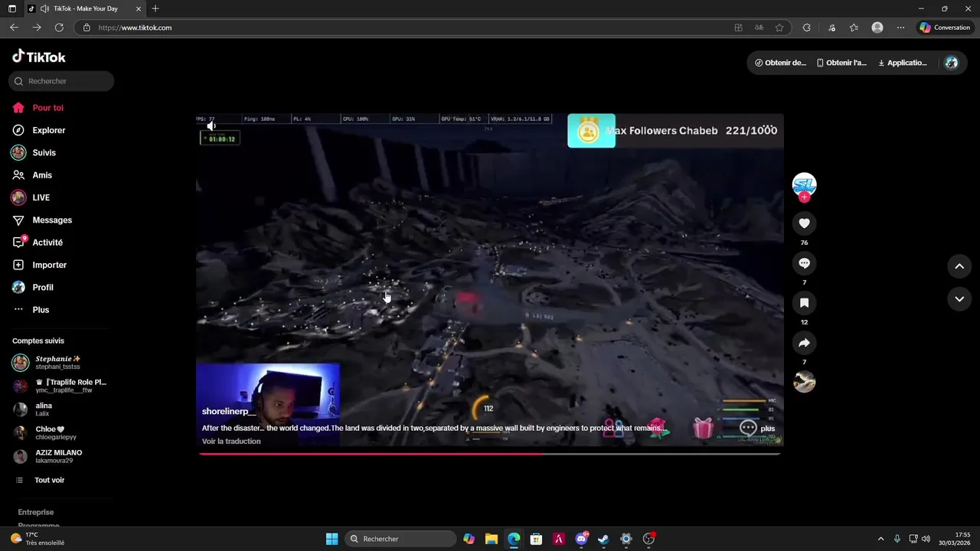Open the music note media icon in toolbar

click(831, 28)
